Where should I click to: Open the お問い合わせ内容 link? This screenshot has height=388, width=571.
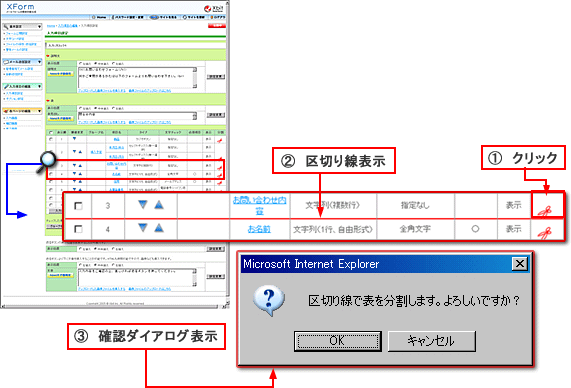259,205
